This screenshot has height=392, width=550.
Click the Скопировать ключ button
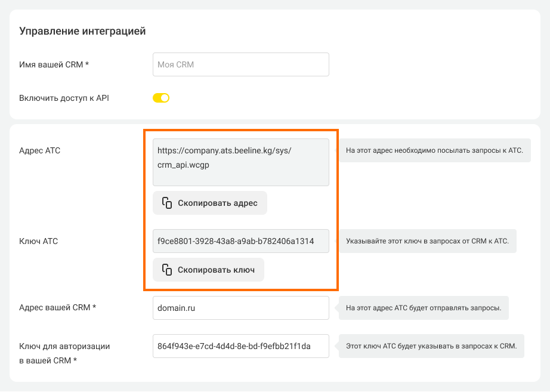(x=208, y=270)
